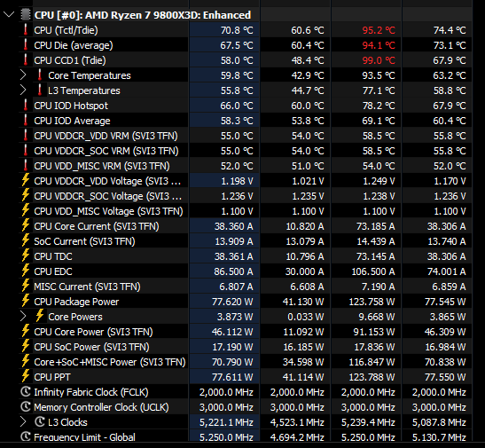Select the Frequency Limit - Global label
This screenshot has height=448, width=485.
(85, 437)
